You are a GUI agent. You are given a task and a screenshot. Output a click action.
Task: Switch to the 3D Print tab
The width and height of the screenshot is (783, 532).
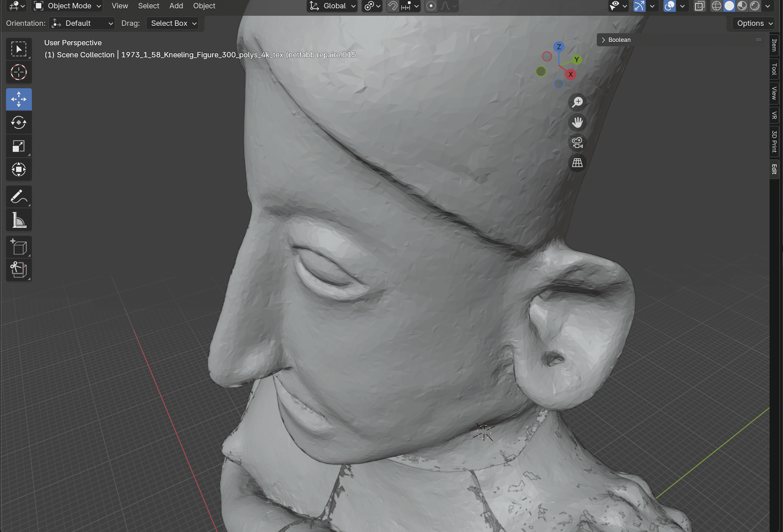774,142
